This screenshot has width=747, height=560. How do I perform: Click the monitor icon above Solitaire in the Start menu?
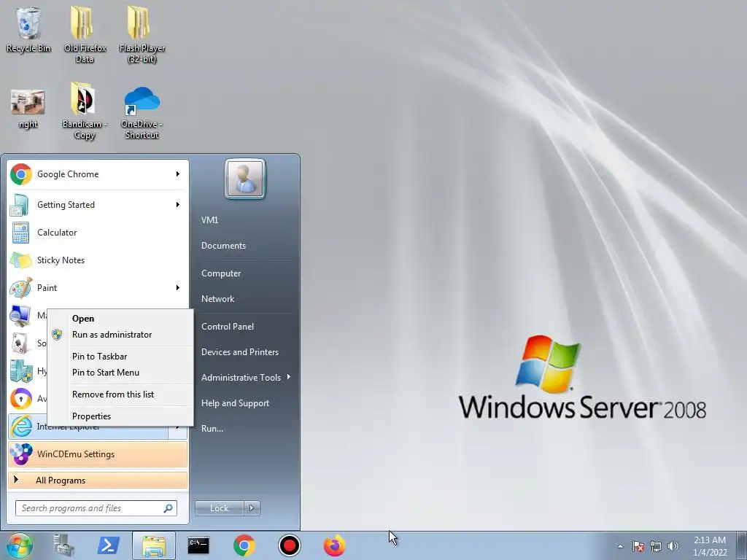pyautogui.click(x=20, y=315)
